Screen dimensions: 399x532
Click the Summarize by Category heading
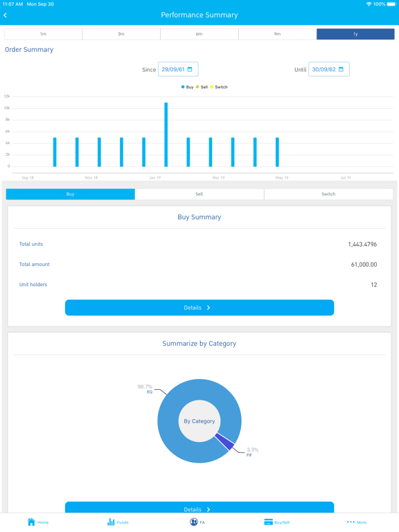199,344
